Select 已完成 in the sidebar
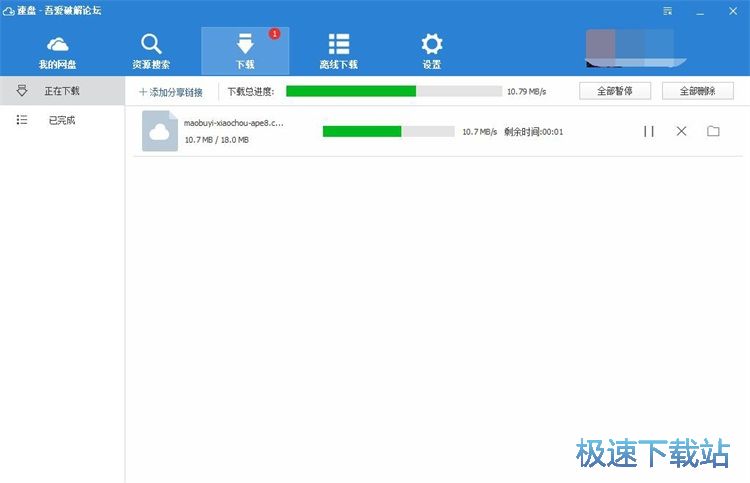 click(62, 120)
